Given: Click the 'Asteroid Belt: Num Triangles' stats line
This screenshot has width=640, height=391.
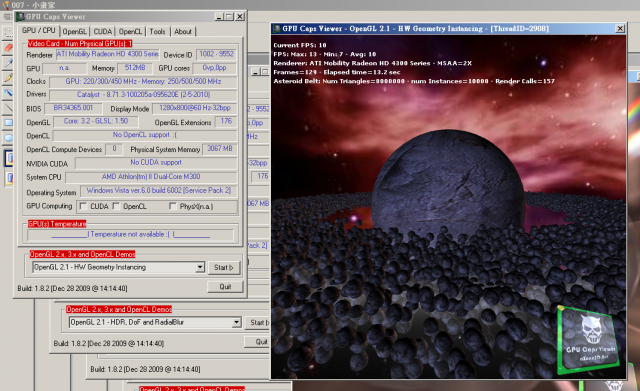Looking at the screenshot, I should point(414,81).
